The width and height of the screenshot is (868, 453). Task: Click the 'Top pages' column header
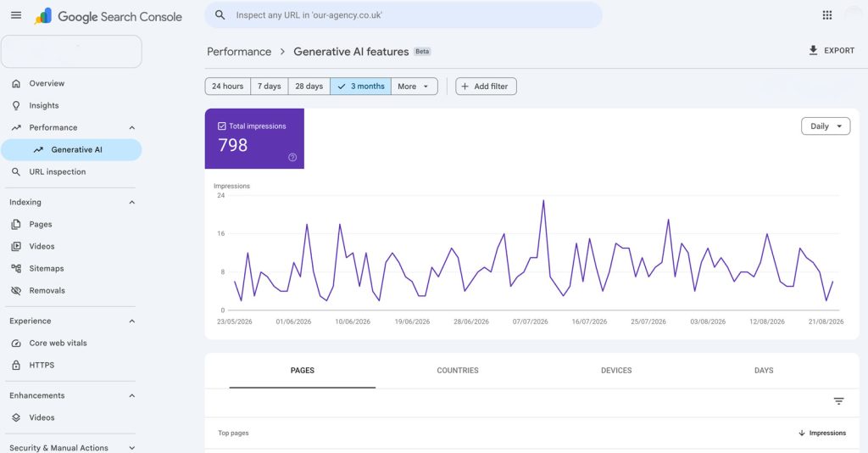(234, 433)
